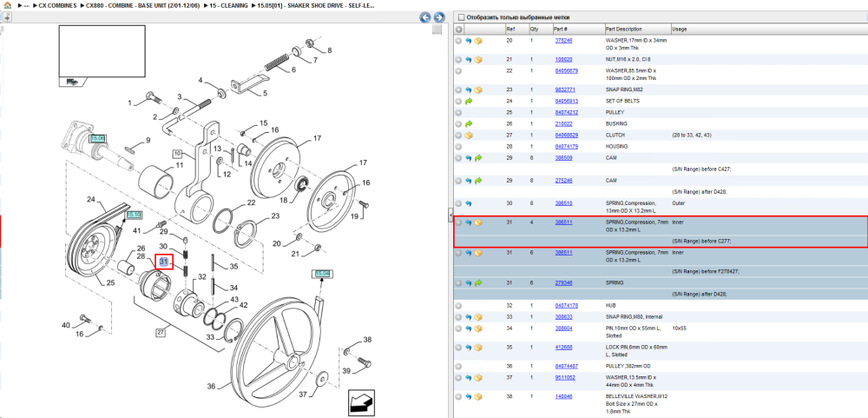Click the green arrow icon for BUSHING ref 26
This screenshot has width=868, height=418.
coord(469,123)
